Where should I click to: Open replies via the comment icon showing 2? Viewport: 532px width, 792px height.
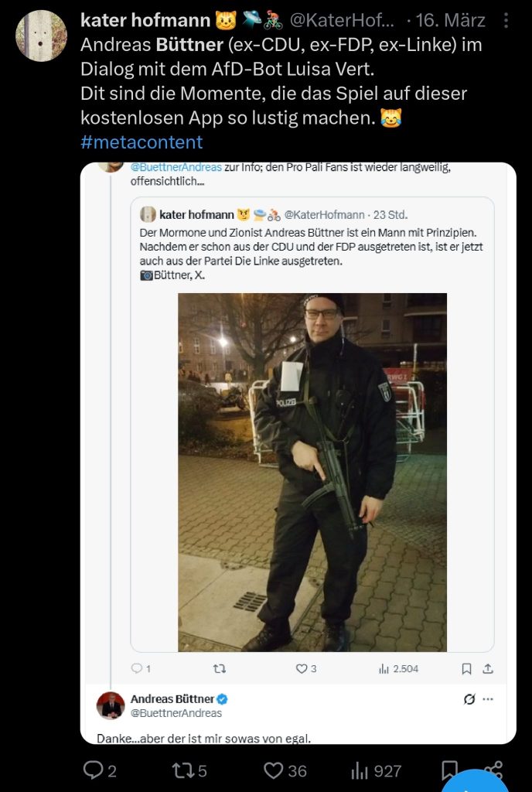click(x=93, y=770)
